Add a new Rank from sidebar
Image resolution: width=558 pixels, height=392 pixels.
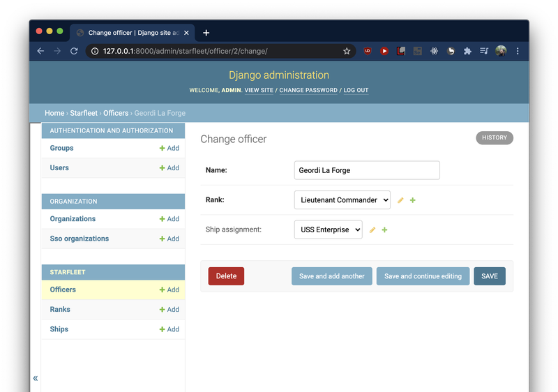pyautogui.click(x=169, y=310)
